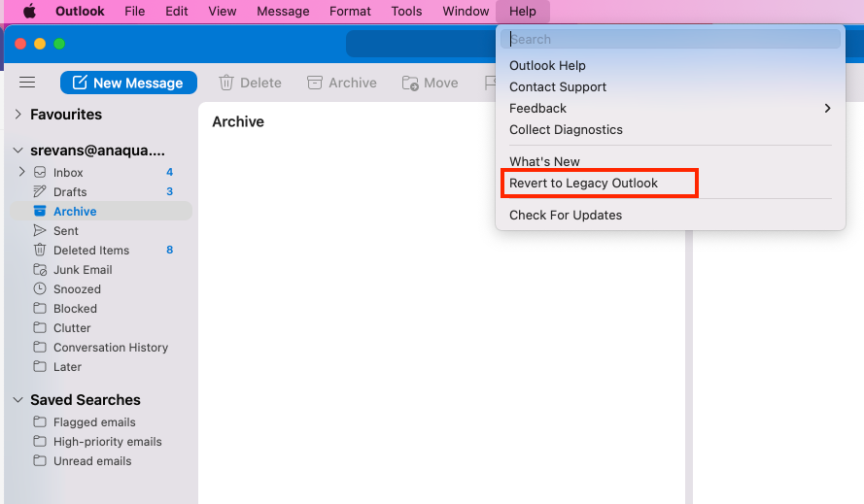Open the Message menu
Image resolution: width=864 pixels, height=504 pixels.
283,11
